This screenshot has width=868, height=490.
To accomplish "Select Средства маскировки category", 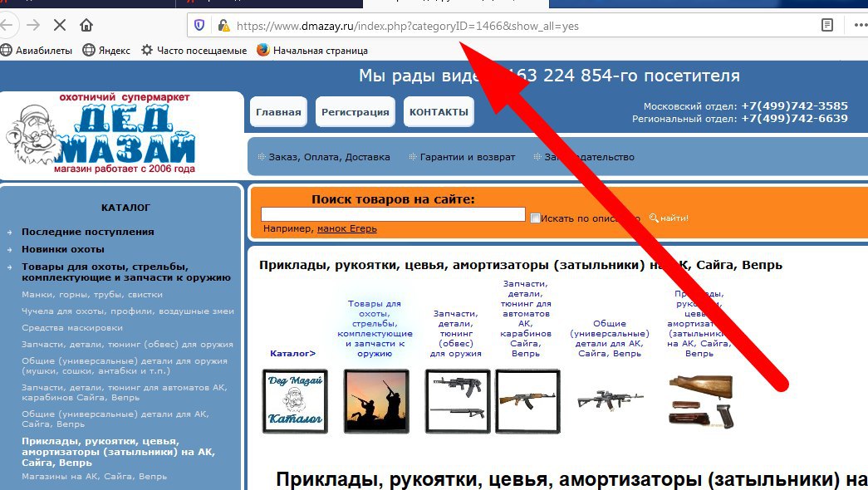I will point(72,328).
